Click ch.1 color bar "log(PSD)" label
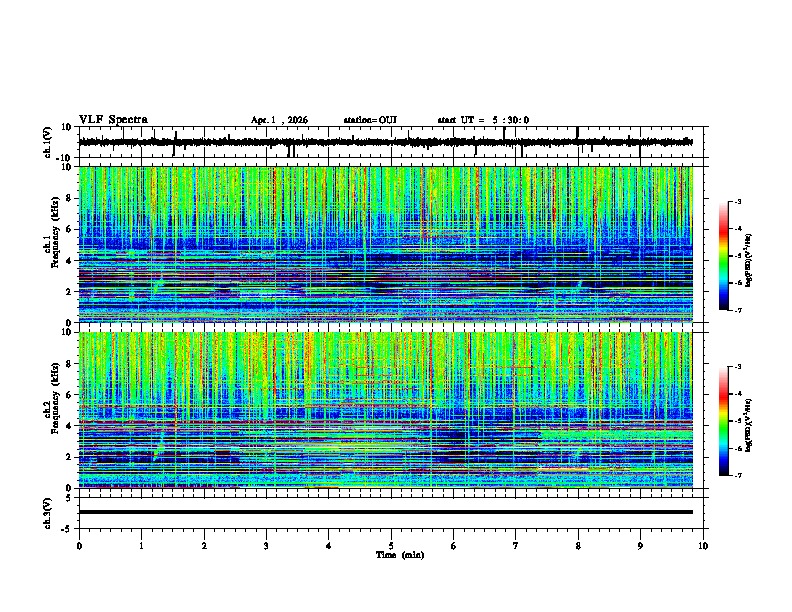 click(749, 261)
